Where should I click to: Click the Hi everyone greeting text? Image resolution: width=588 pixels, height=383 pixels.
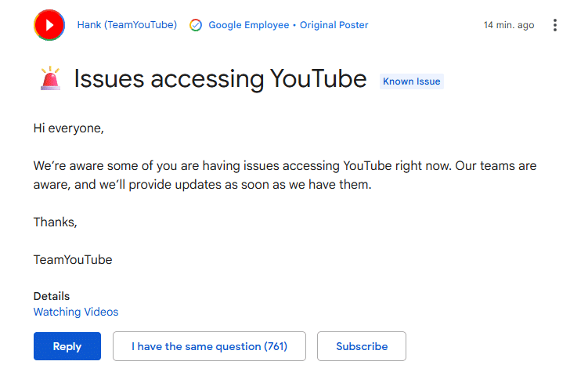pyautogui.click(x=68, y=128)
